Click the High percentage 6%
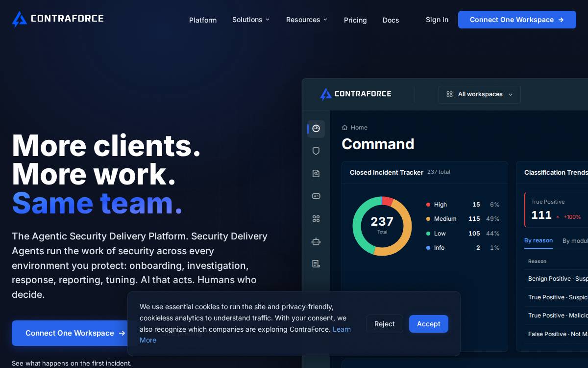The image size is (588, 368). point(495,205)
